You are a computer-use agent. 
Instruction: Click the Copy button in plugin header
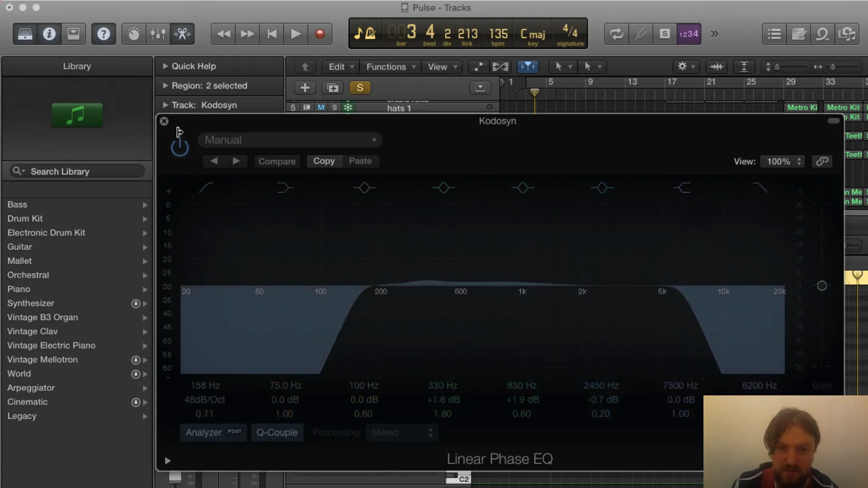[324, 161]
